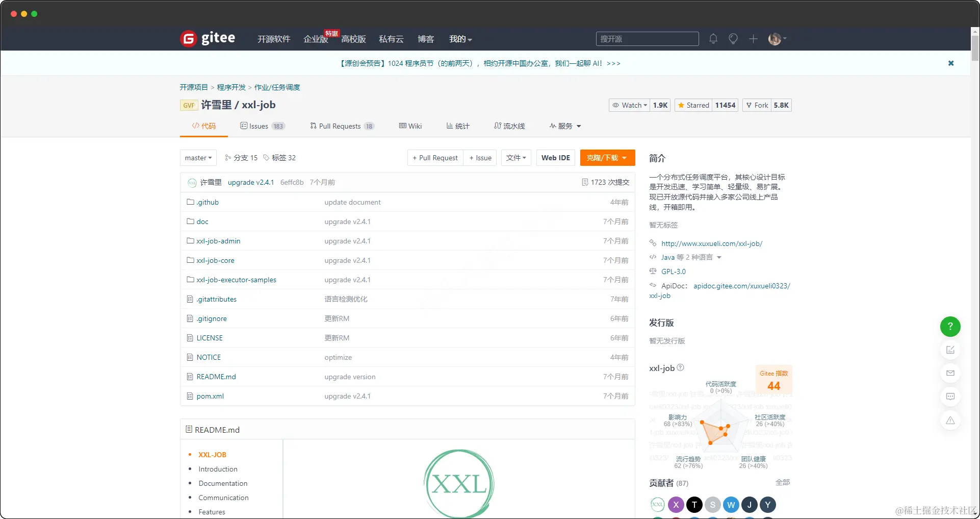Click the blue W contributor avatar
Image resolution: width=980 pixels, height=519 pixels.
pos(731,505)
